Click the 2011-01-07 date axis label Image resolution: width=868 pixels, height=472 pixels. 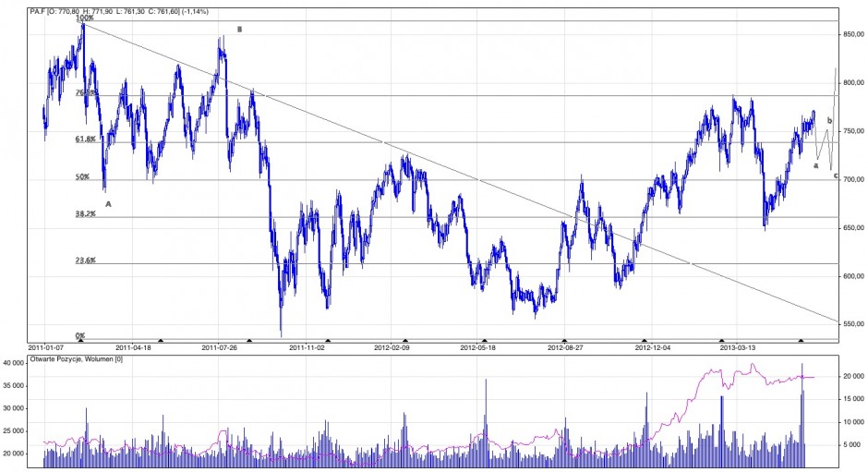59,348
